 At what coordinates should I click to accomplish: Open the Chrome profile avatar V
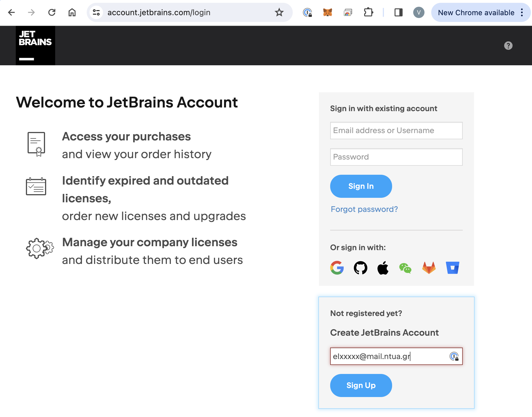pos(419,12)
